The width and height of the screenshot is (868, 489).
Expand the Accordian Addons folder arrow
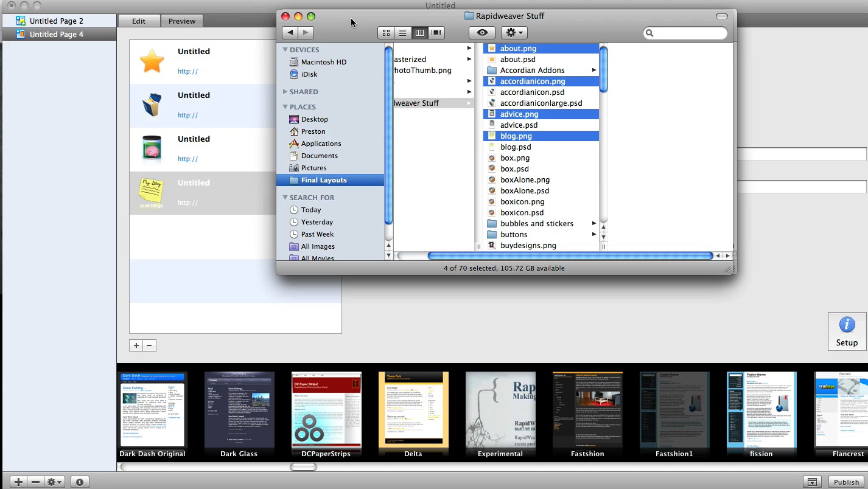594,71
